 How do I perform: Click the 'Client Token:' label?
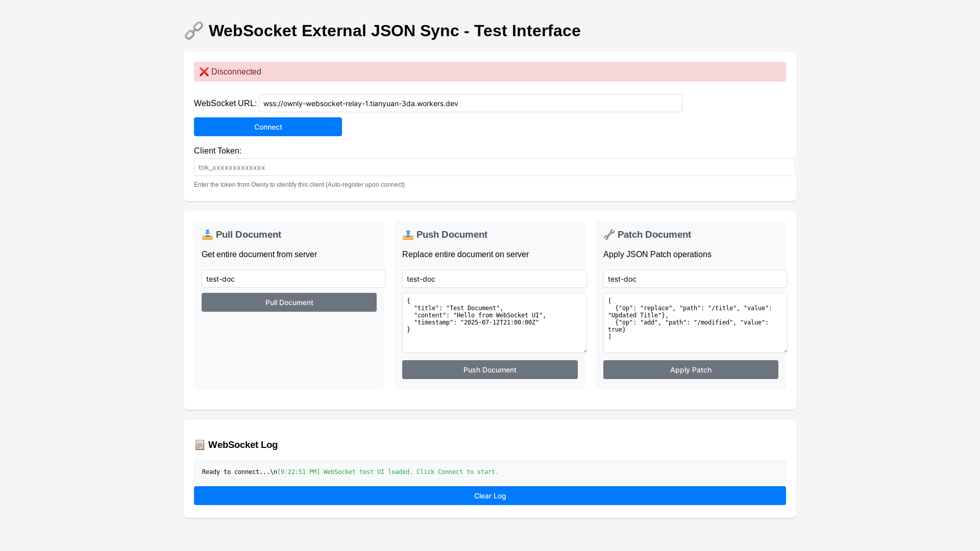tap(217, 151)
